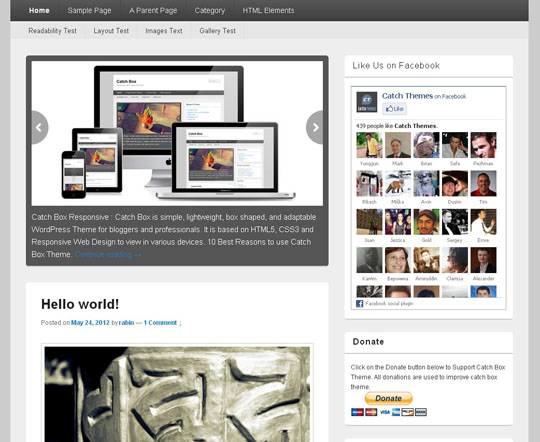The image size is (540, 442).
Task: Open Jessica's Facebook profile picture
Action: 398,222
